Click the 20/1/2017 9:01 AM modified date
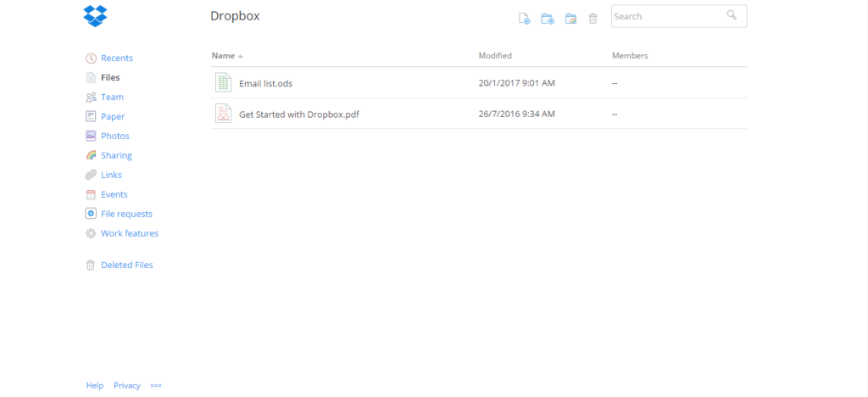Image resolution: width=868 pixels, height=397 pixels. 516,83
